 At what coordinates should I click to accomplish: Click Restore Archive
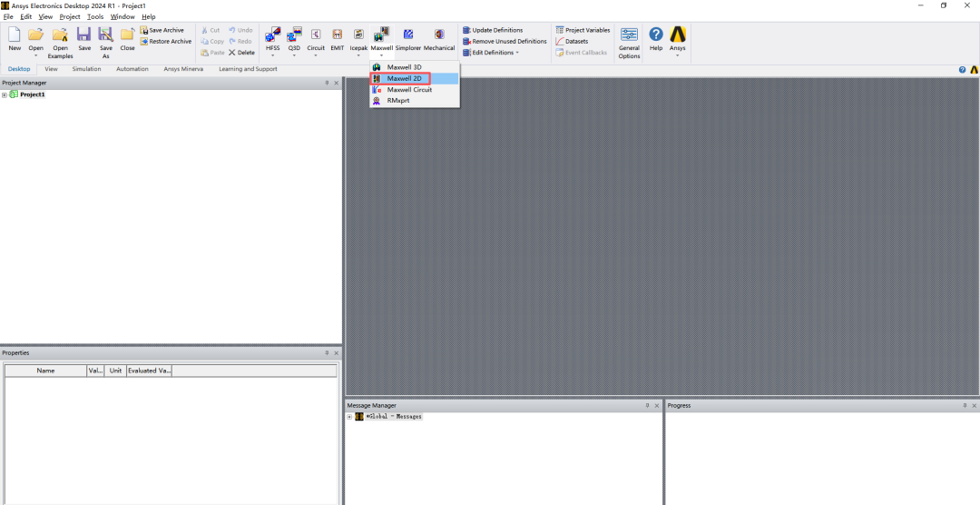pos(166,41)
